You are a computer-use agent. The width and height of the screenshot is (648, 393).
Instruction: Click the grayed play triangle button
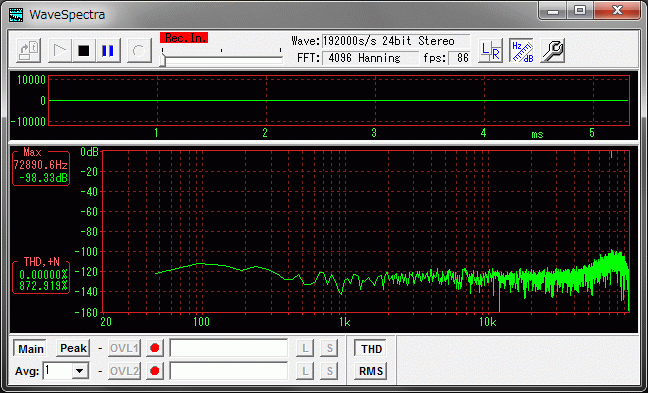pyautogui.click(x=60, y=51)
